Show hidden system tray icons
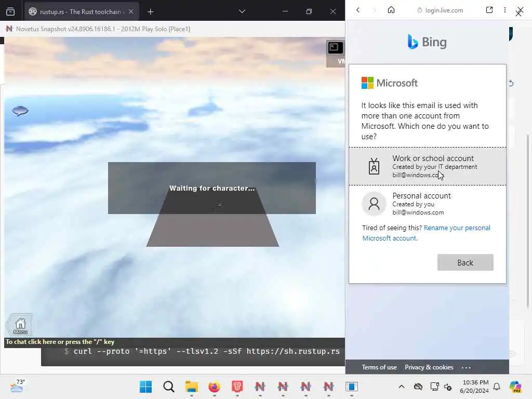Image resolution: width=532 pixels, height=399 pixels. coord(402,387)
